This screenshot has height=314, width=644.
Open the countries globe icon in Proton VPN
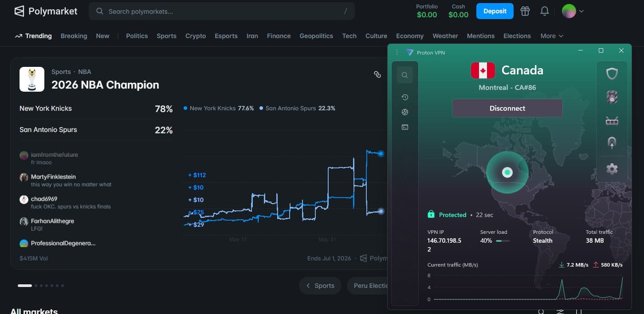(404, 112)
